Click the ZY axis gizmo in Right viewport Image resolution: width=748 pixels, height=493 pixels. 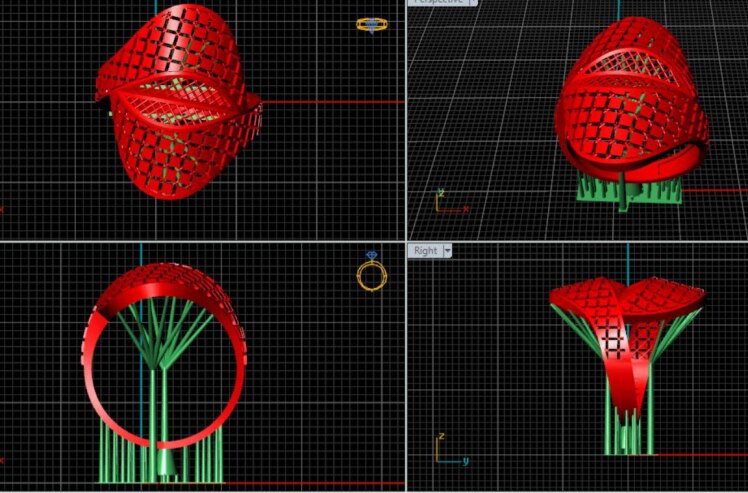(449, 451)
